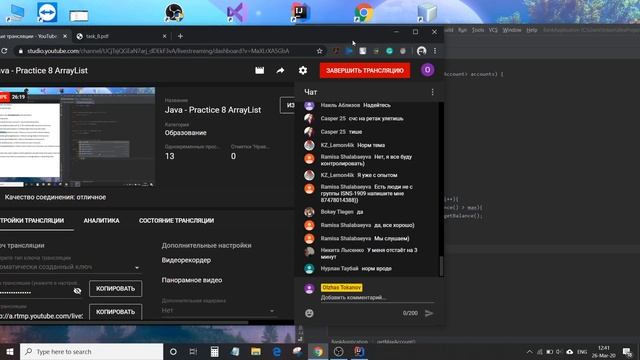Click the Chrome profile avatar icon
The image size is (640, 360).
click(422, 51)
